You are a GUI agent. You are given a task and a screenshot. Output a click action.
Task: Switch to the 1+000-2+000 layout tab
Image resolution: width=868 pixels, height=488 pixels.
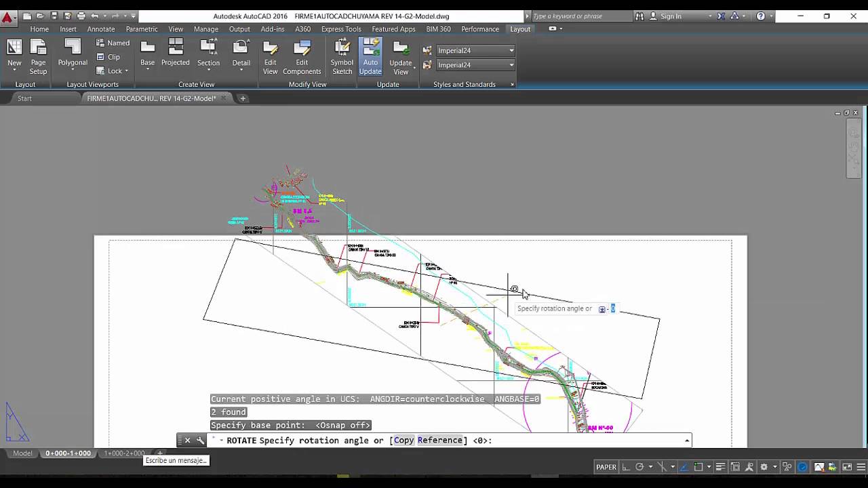point(124,453)
